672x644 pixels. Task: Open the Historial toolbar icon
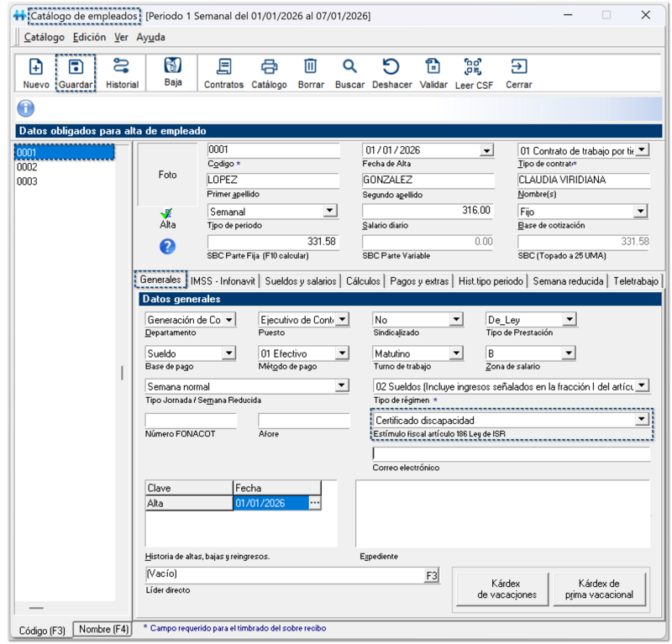pyautogui.click(x=122, y=67)
